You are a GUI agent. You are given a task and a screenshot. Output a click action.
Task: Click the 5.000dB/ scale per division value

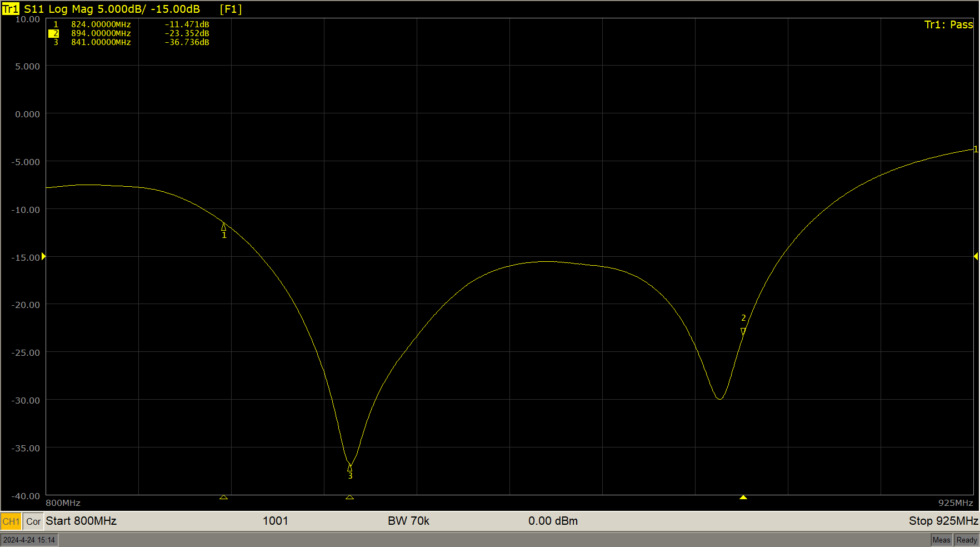click(x=122, y=9)
